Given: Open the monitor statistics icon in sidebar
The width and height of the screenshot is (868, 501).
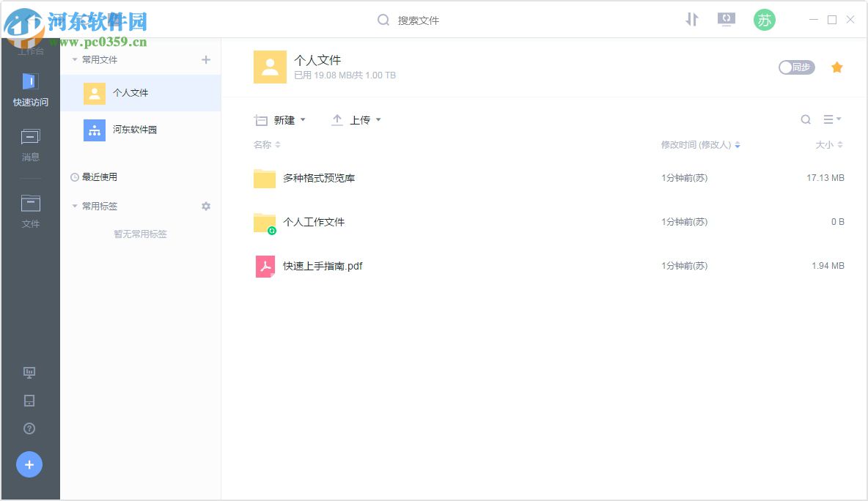Looking at the screenshot, I should coord(29,373).
